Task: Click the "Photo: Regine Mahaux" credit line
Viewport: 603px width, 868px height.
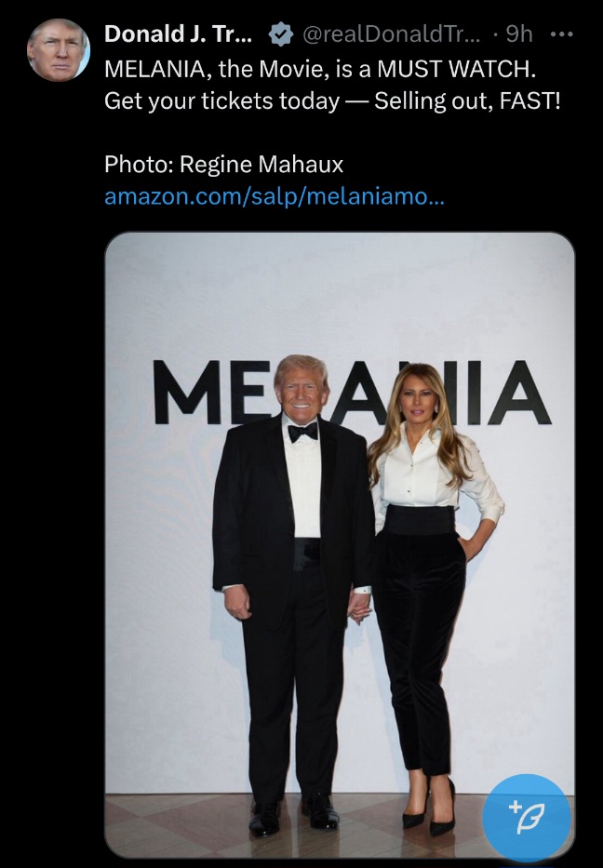Action: click(223, 166)
